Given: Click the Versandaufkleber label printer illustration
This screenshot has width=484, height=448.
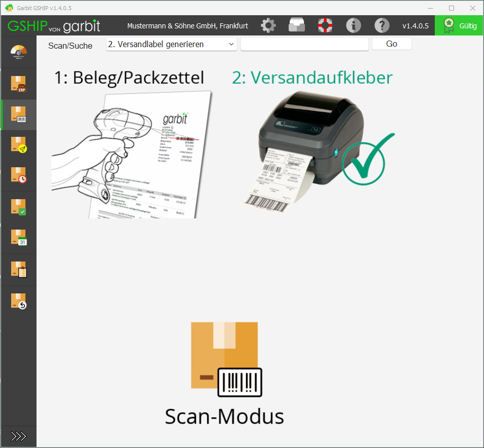Looking at the screenshot, I should (317, 152).
